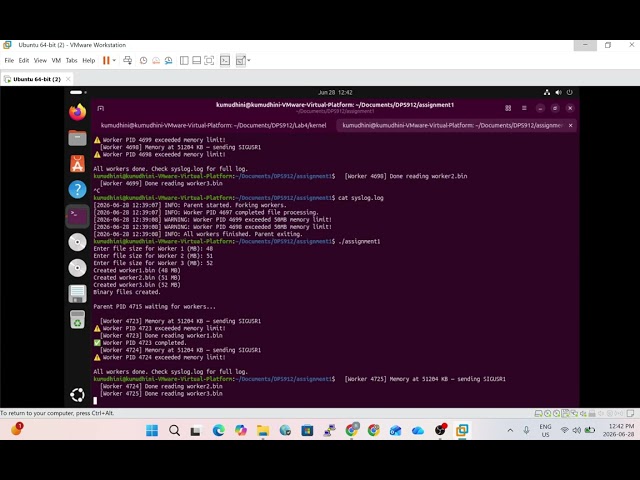Open Ubuntu Software from the dock
The image size is (640, 480).
[78, 164]
